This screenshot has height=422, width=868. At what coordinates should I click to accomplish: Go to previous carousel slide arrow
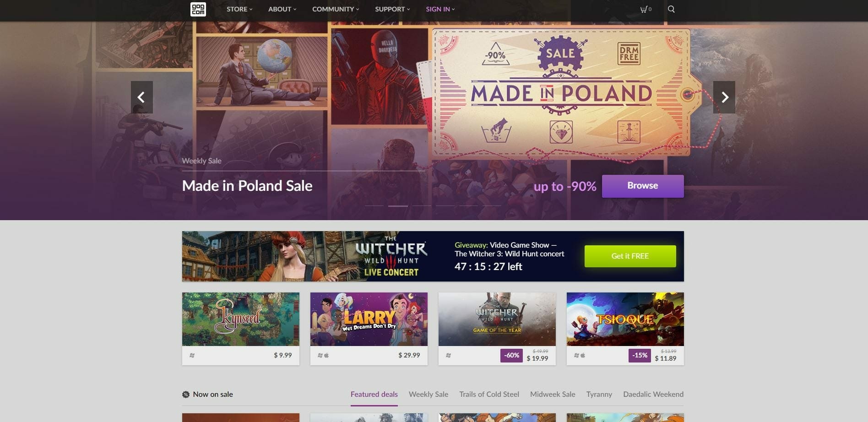click(142, 97)
